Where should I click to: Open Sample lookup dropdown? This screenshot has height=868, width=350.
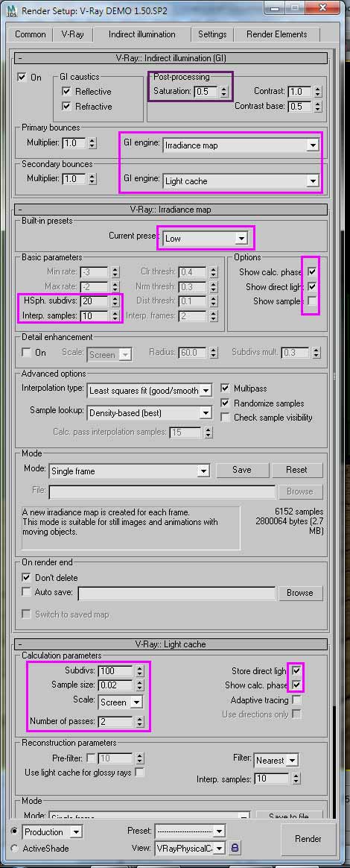(x=149, y=412)
